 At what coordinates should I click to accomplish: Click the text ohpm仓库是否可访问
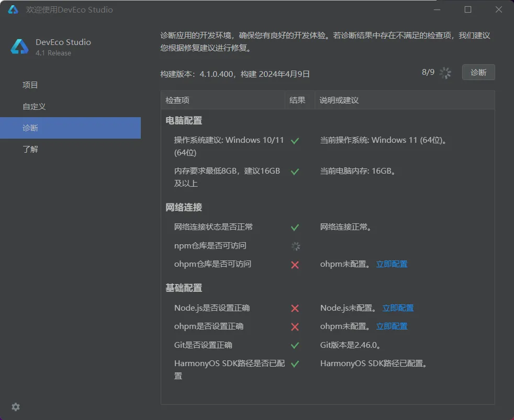coord(213,264)
